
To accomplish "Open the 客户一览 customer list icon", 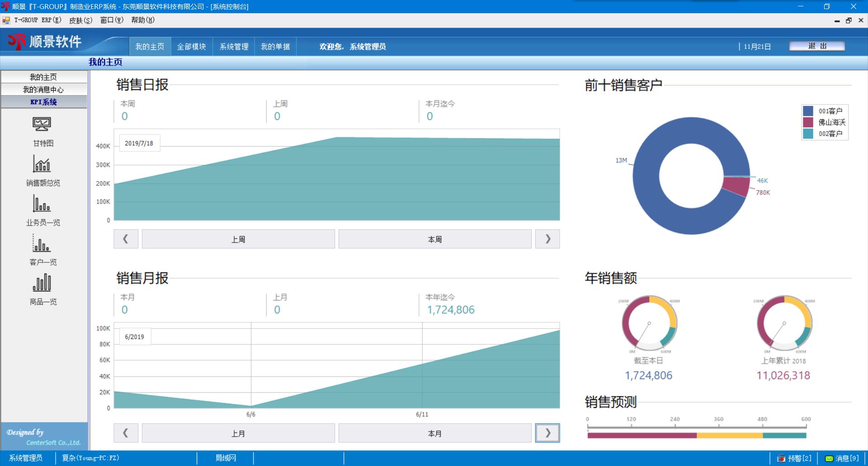I will 42,243.
